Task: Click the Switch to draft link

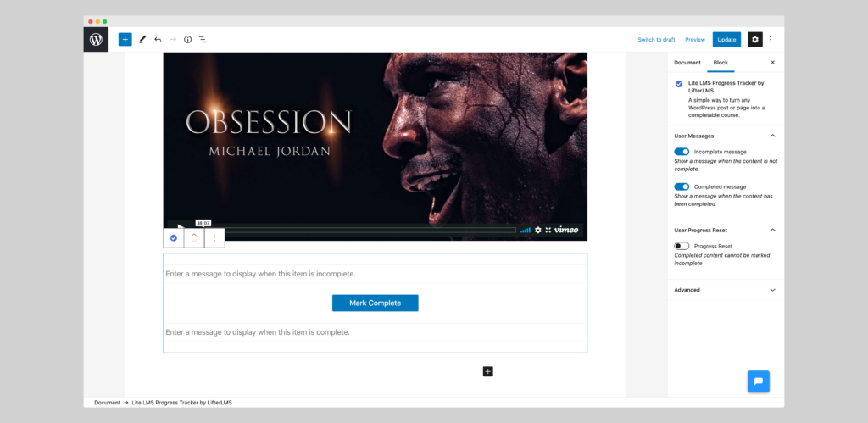Action: click(656, 39)
